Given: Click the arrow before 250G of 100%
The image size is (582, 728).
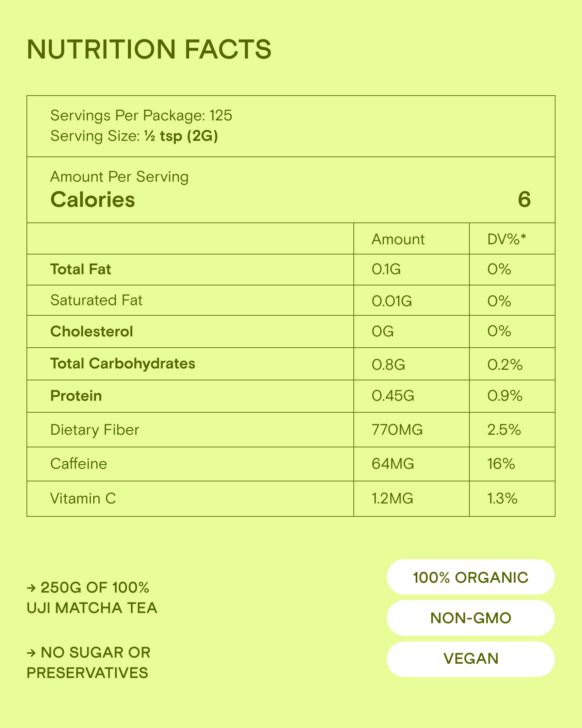Looking at the screenshot, I should coord(31,588).
